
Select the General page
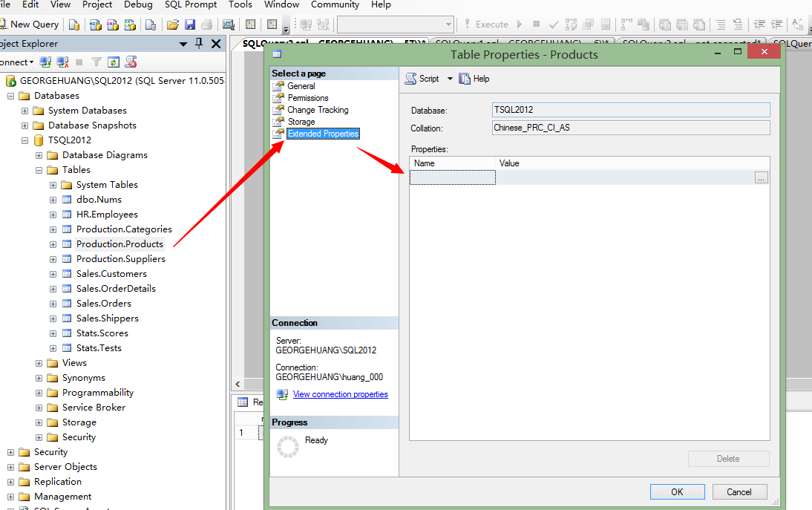click(301, 86)
